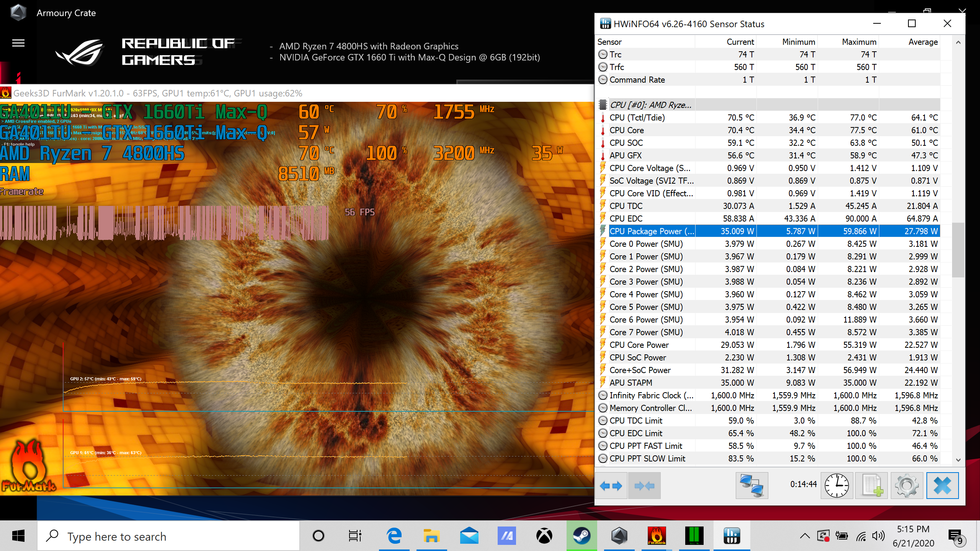Reset HWiNFO sensor timer clock icon

837,486
